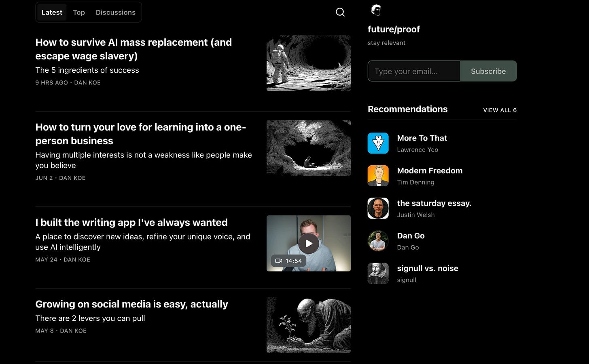Click the 9 HRS AGO · DAN KOE byline

[x=68, y=82]
